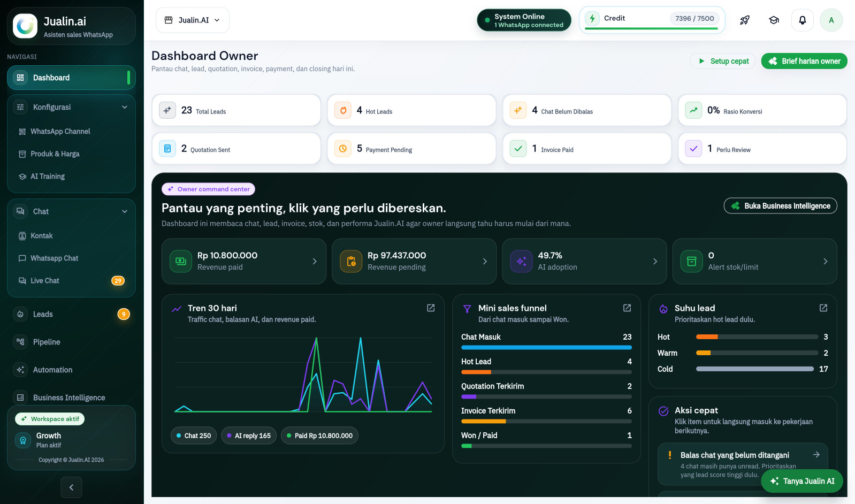Open the Jualin.AI workspace dropdown
This screenshot has height=504, width=855.
coord(193,20)
